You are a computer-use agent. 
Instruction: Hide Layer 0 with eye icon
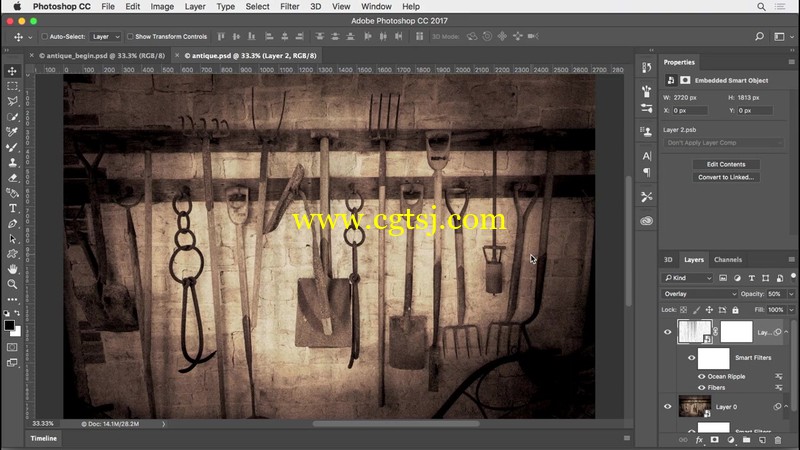(667, 407)
